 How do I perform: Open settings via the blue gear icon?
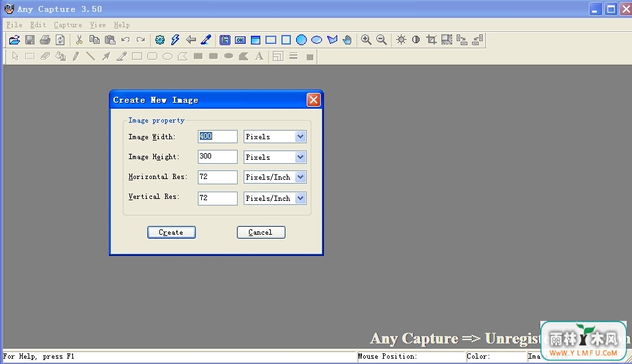coord(160,40)
